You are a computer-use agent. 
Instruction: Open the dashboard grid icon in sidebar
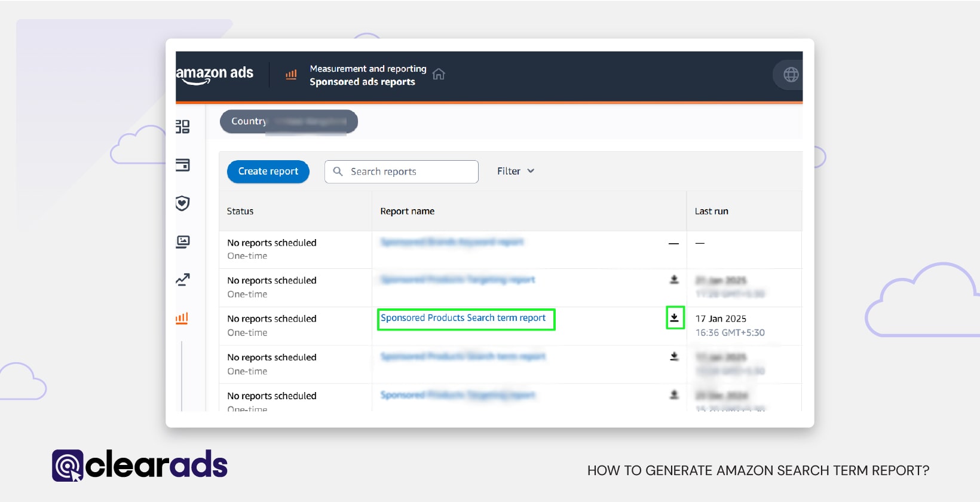[183, 126]
